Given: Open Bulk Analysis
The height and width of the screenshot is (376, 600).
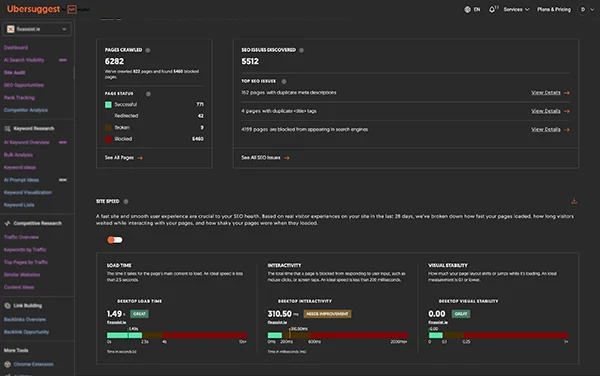Looking at the screenshot, I should point(18,155).
